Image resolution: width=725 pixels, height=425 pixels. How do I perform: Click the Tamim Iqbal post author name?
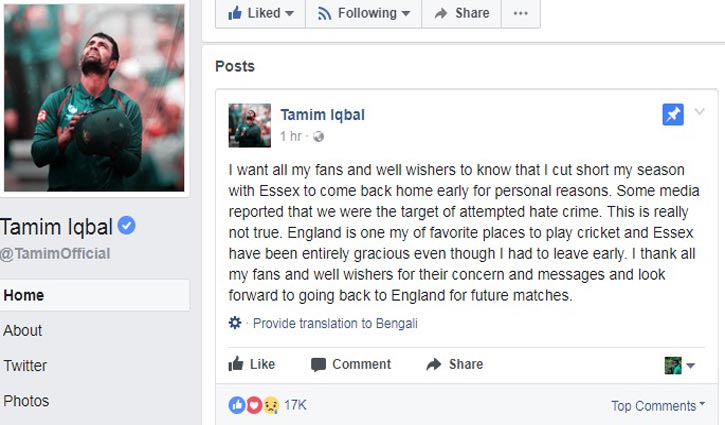322,114
